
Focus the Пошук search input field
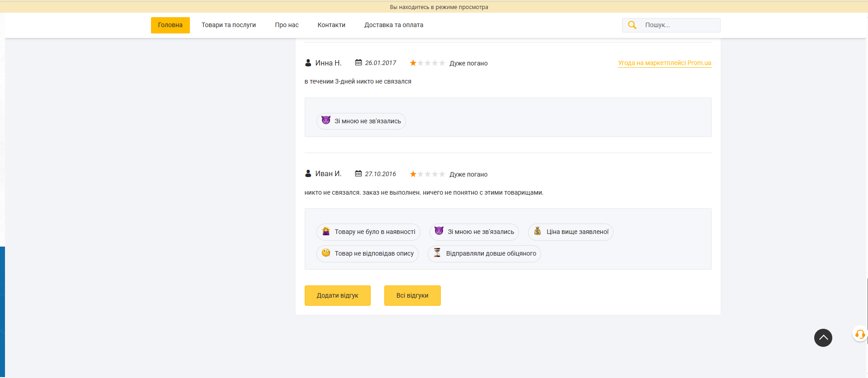tap(679, 25)
